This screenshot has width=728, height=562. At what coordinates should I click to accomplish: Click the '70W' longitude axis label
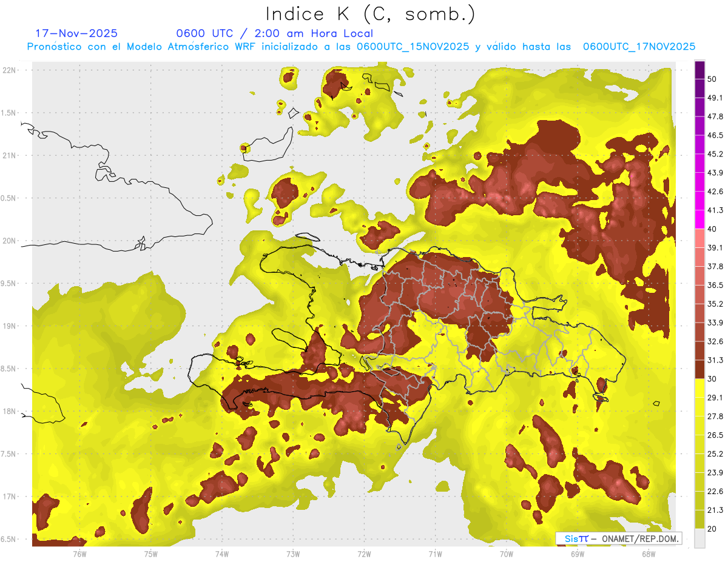click(x=506, y=554)
